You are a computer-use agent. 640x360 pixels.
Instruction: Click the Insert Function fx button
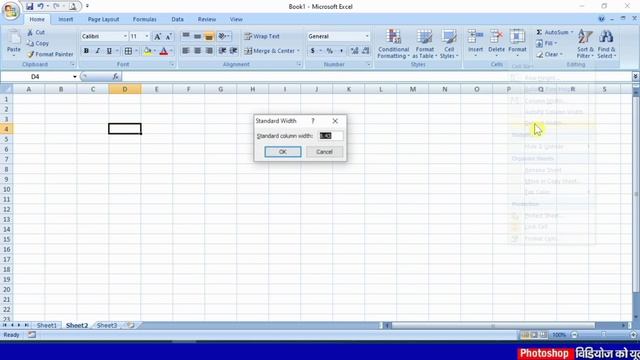(x=116, y=77)
